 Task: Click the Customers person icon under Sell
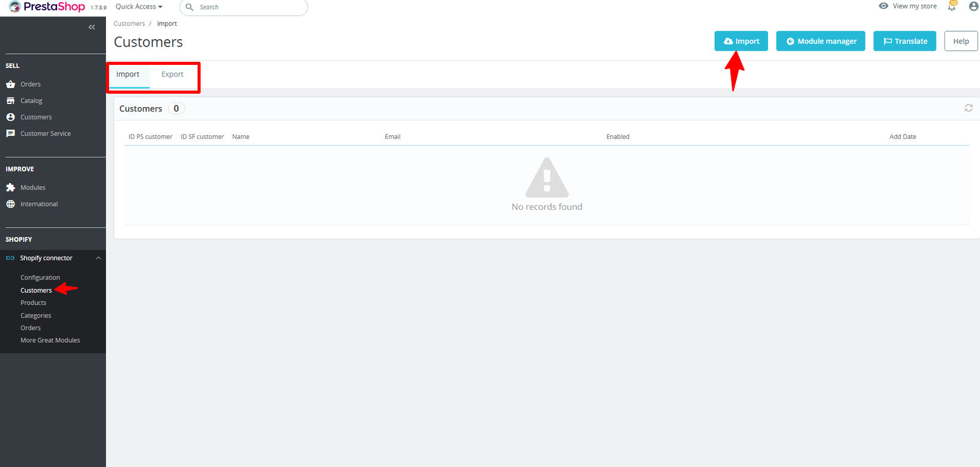(10, 117)
